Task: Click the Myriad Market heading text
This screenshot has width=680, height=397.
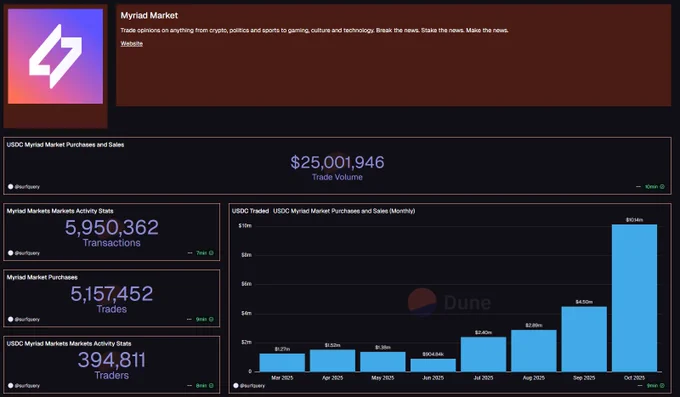Action: pyautogui.click(x=149, y=16)
